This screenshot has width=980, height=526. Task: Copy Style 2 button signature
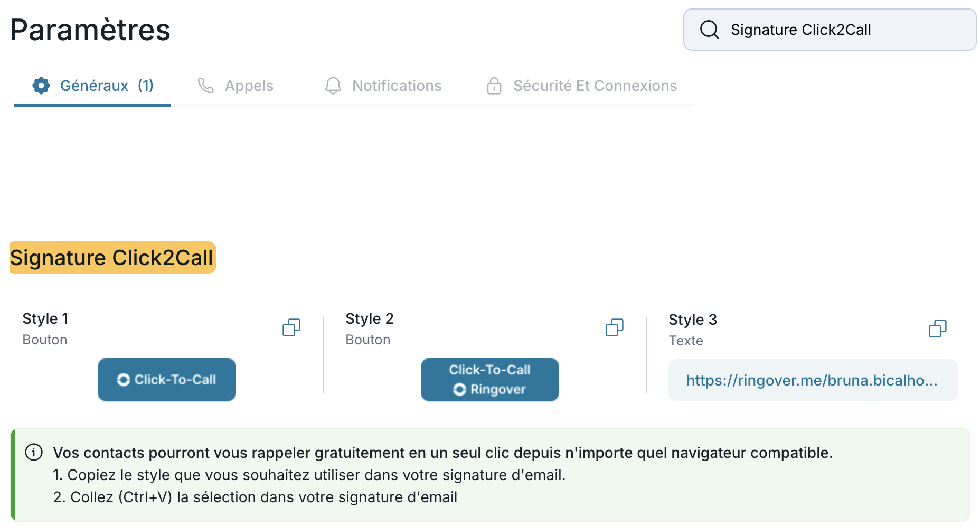614,327
